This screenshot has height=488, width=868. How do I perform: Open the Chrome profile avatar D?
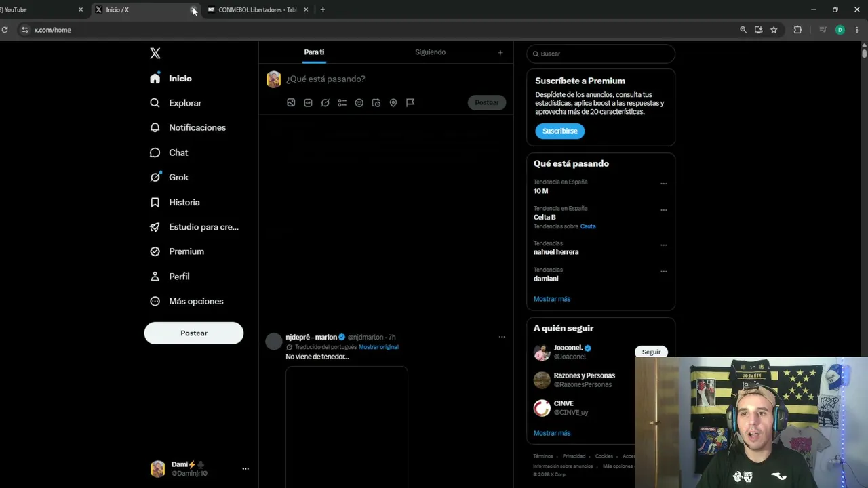pos(840,30)
